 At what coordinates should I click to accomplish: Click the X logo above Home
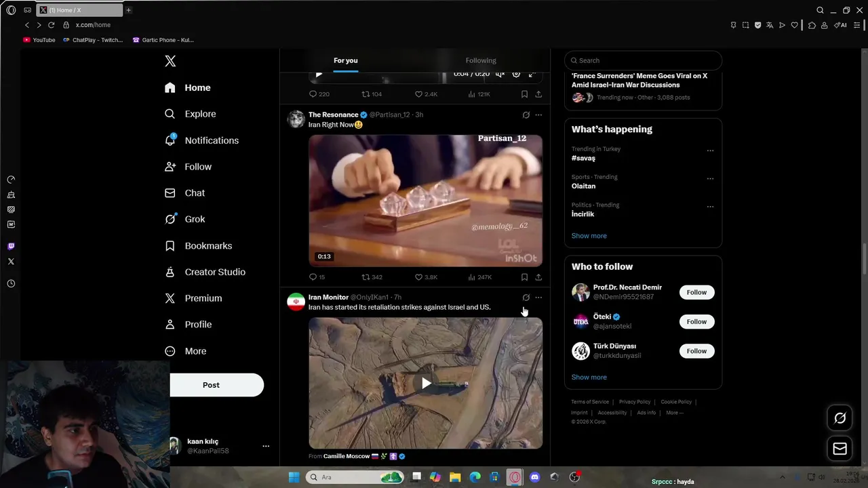click(x=170, y=61)
